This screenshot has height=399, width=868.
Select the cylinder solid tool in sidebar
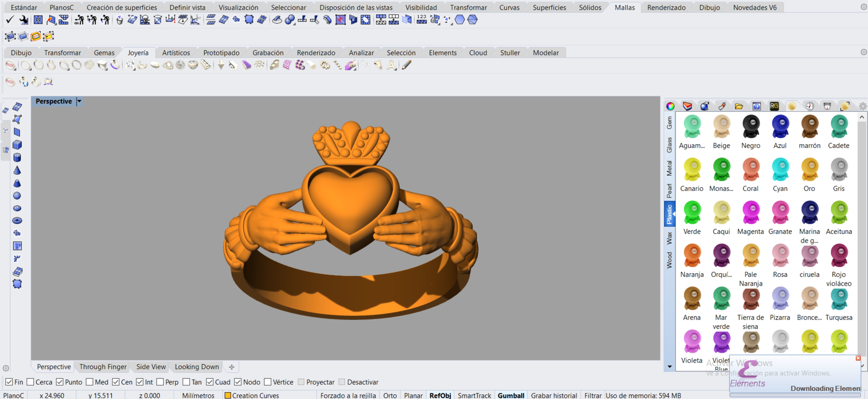[x=17, y=158]
